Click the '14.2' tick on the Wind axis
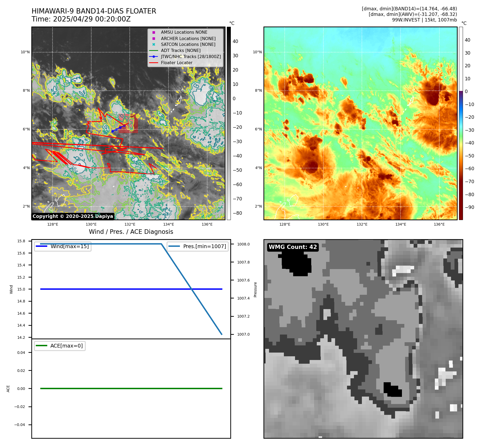 click(21, 337)
